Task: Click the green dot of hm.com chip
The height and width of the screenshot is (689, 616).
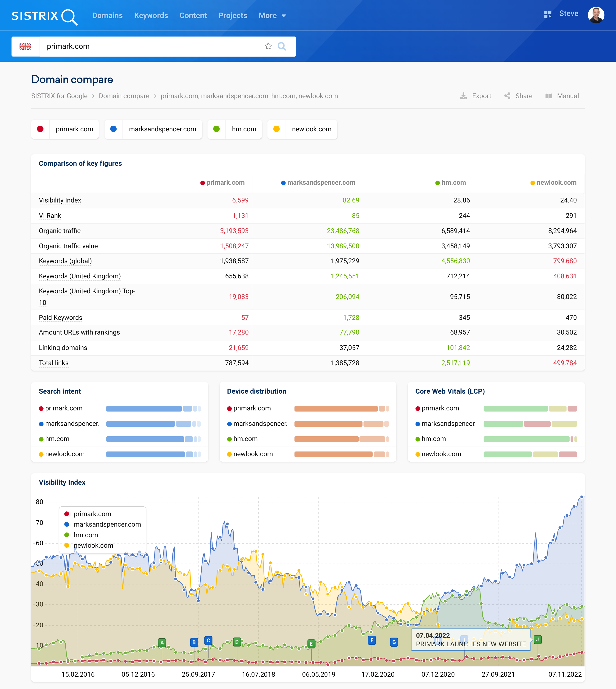Action: (x=217, y=129)
